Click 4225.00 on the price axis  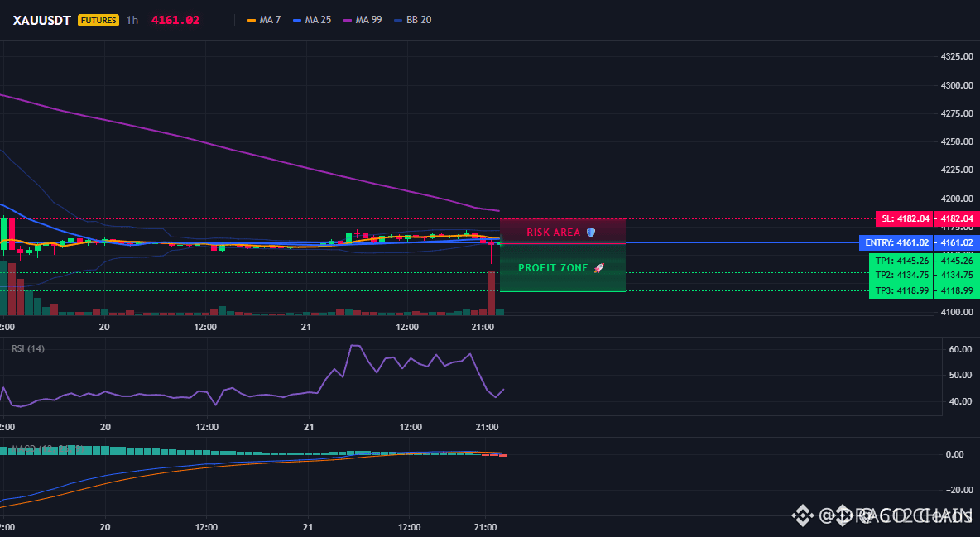pos(957,170)
